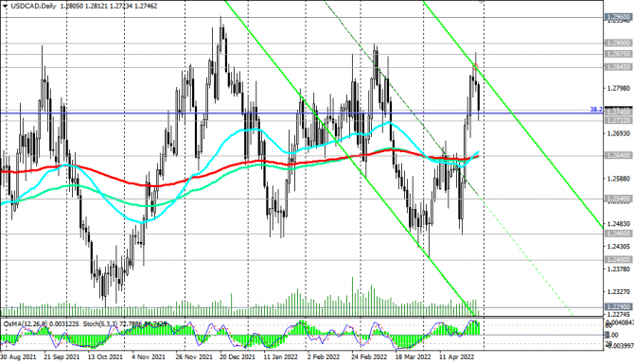Select the 1.29600 price level label
Image resolution: width=634 pixels, height=364 pixels.
click(618, 17)
